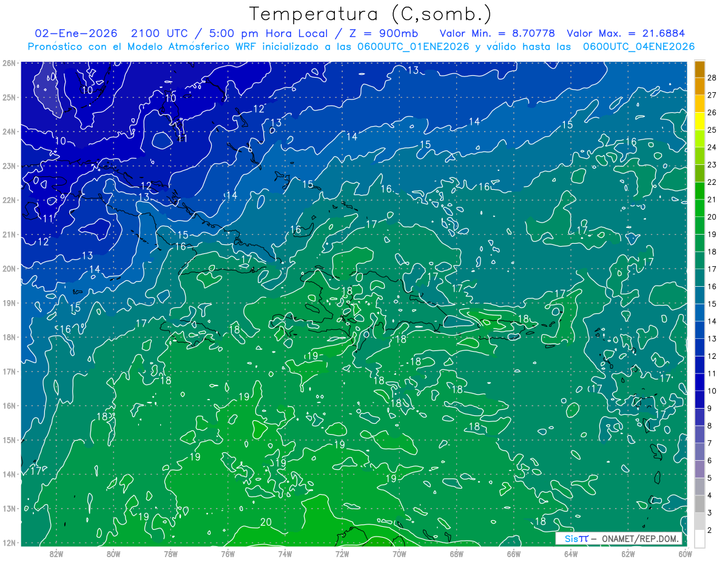
Task: Click the 80W longitude axis label
Action: 113,554
